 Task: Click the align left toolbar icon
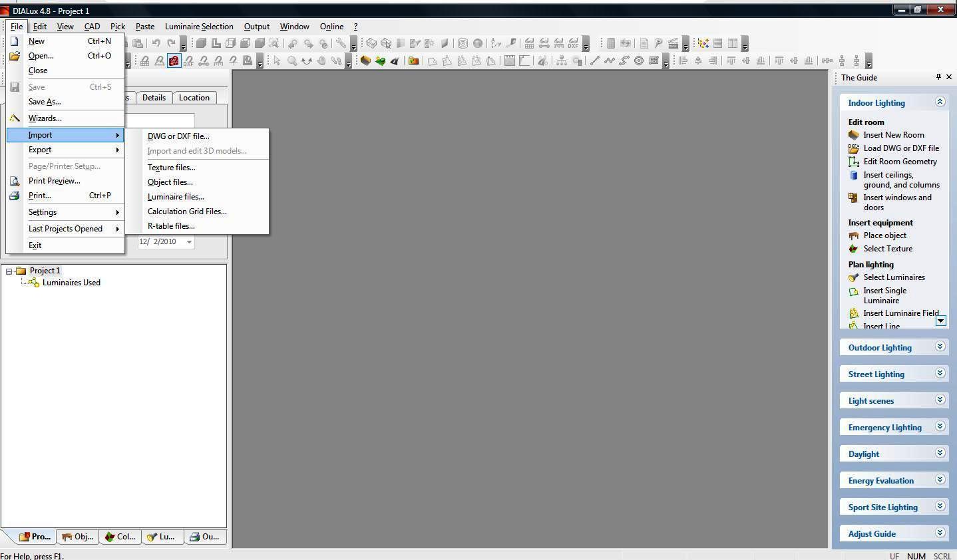[x=683, y=61]
